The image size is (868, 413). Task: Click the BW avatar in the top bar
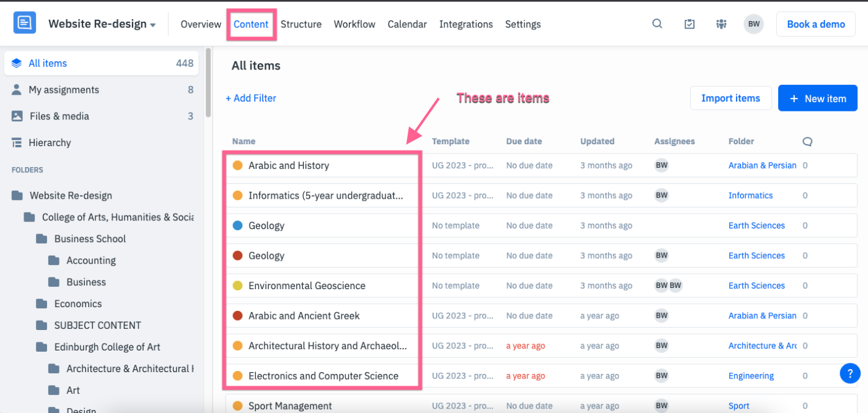click(x=753, y=24)
